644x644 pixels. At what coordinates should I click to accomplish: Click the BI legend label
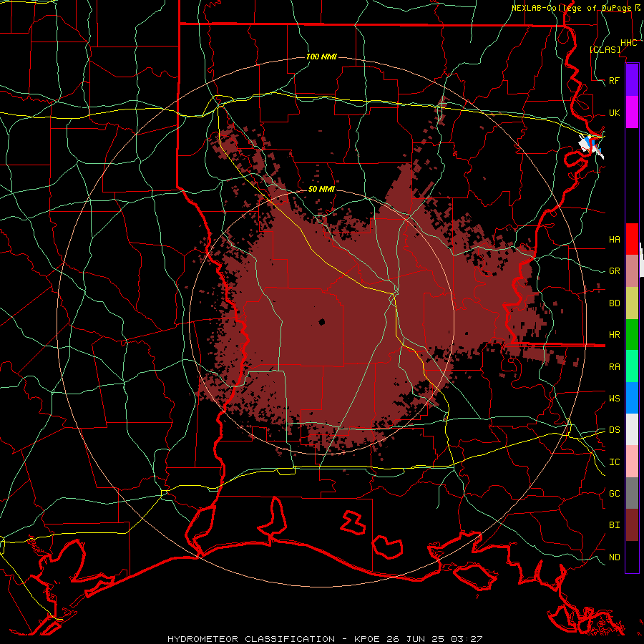tap(615, 525)
